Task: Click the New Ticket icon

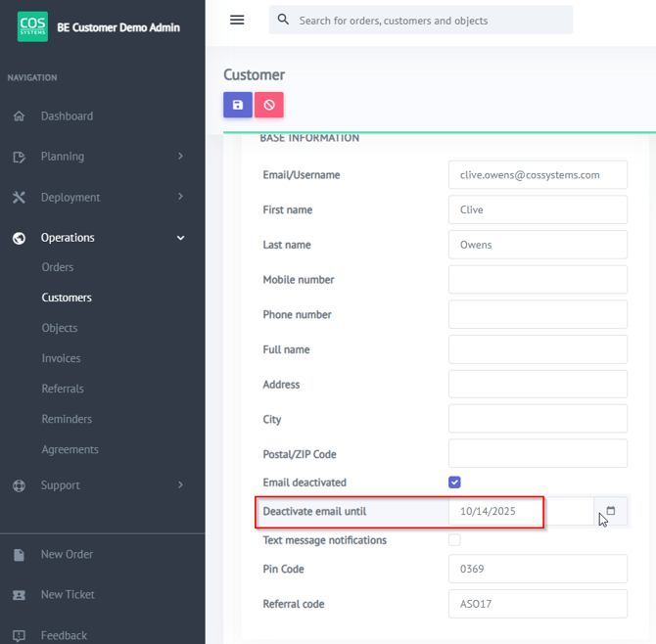Action: [20, 595]
